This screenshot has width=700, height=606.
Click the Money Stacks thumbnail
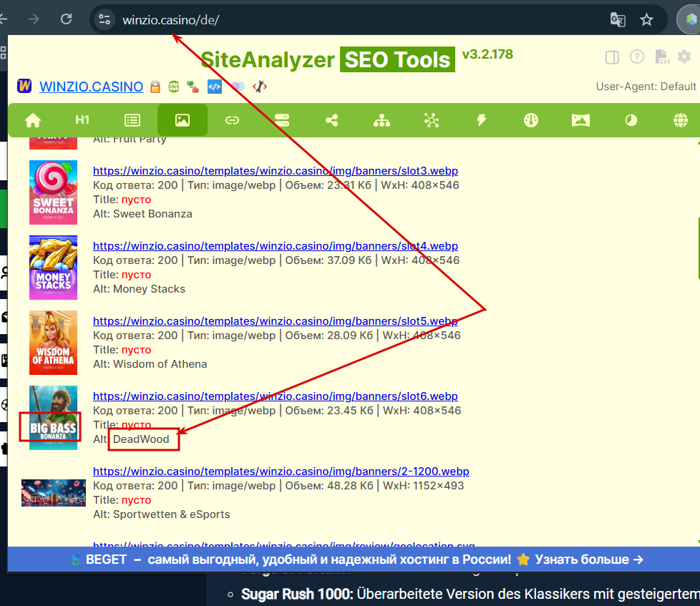(x=53, y=268)
